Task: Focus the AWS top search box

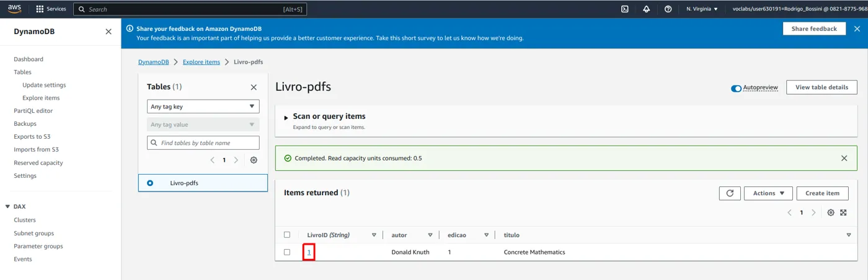Action: pos(190,9)
